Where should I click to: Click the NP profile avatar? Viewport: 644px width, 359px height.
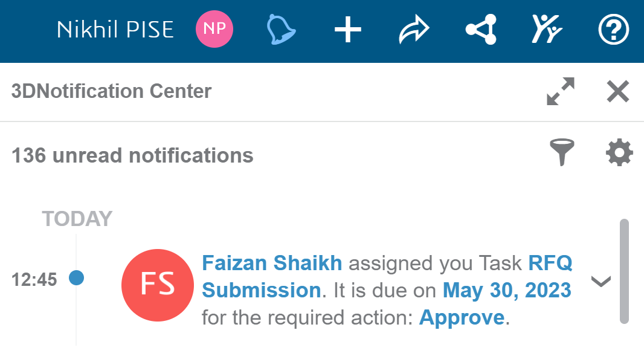coord(214,29)
